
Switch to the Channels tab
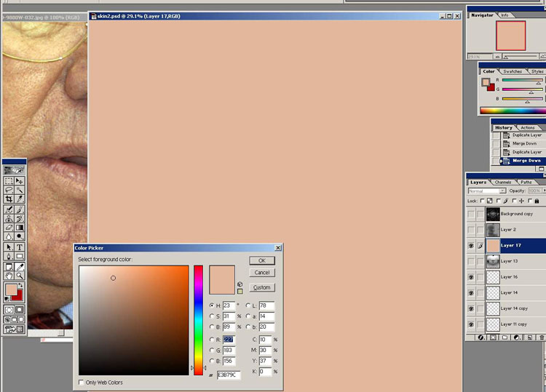pyautogui.click(x=503, y=182)
